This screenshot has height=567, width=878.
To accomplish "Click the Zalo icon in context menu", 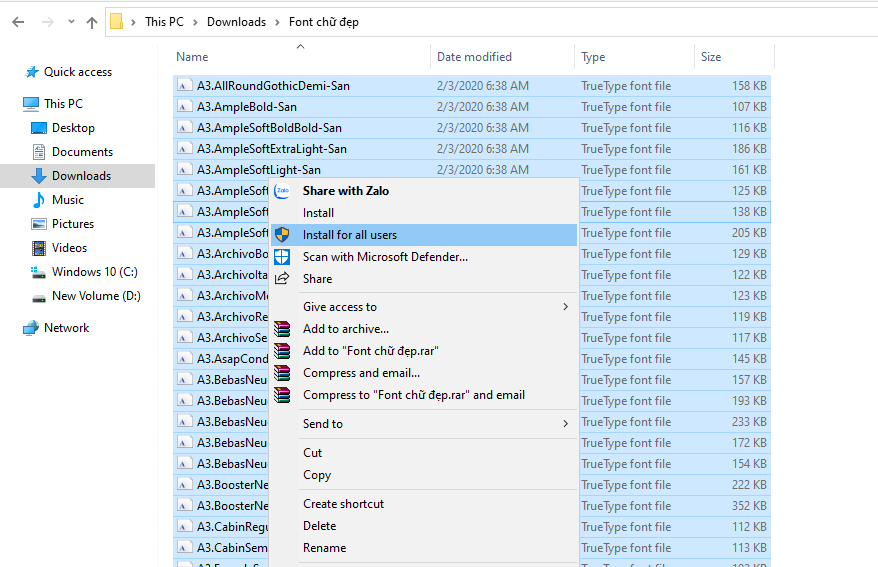I will (x=282, y=191).
